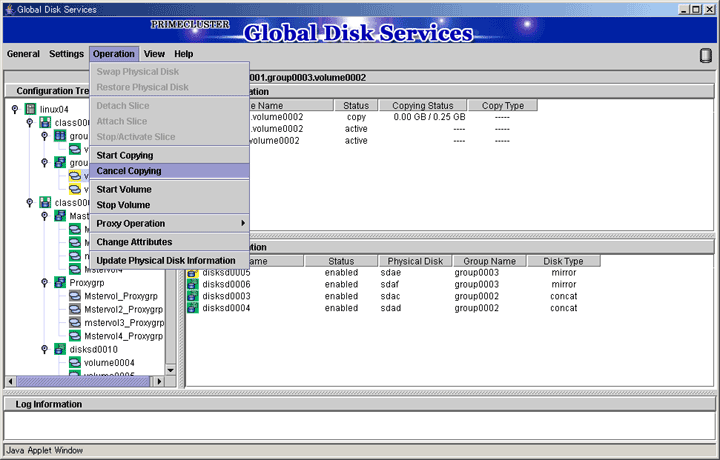
Task: Click the Mstervol_Proxygrp volume icon
Action: point(74,296)
